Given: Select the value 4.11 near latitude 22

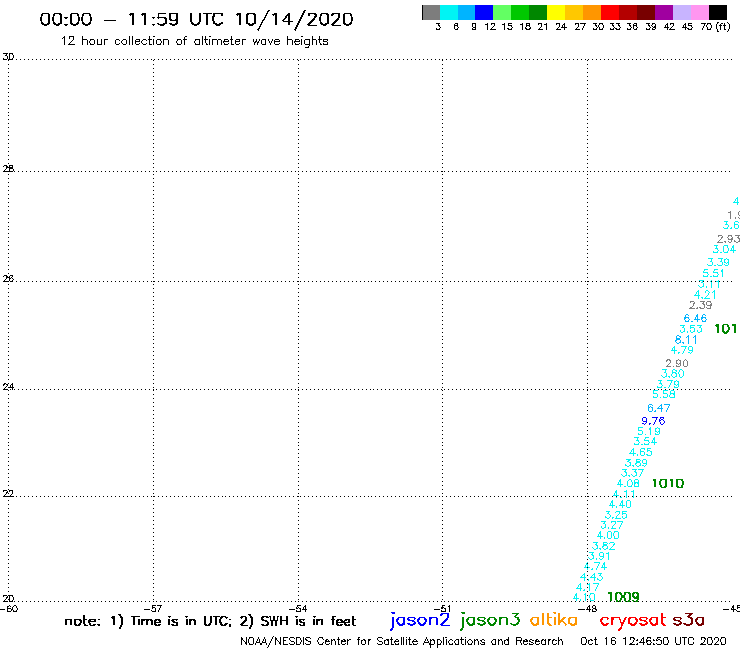Looking at the screenshot, I should click(x=624, y=494).
